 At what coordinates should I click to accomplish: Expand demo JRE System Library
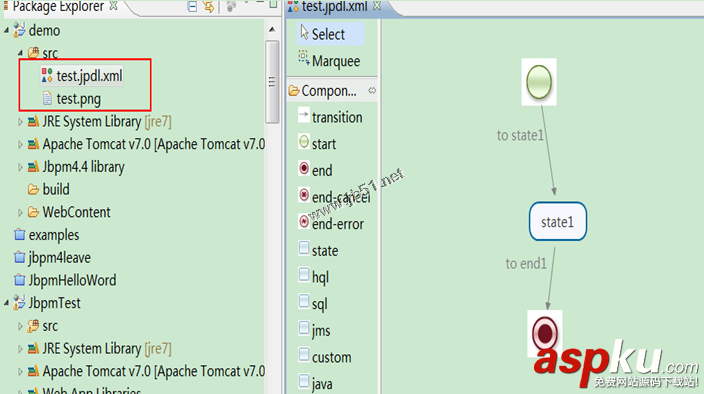click(x=20, y=122)
